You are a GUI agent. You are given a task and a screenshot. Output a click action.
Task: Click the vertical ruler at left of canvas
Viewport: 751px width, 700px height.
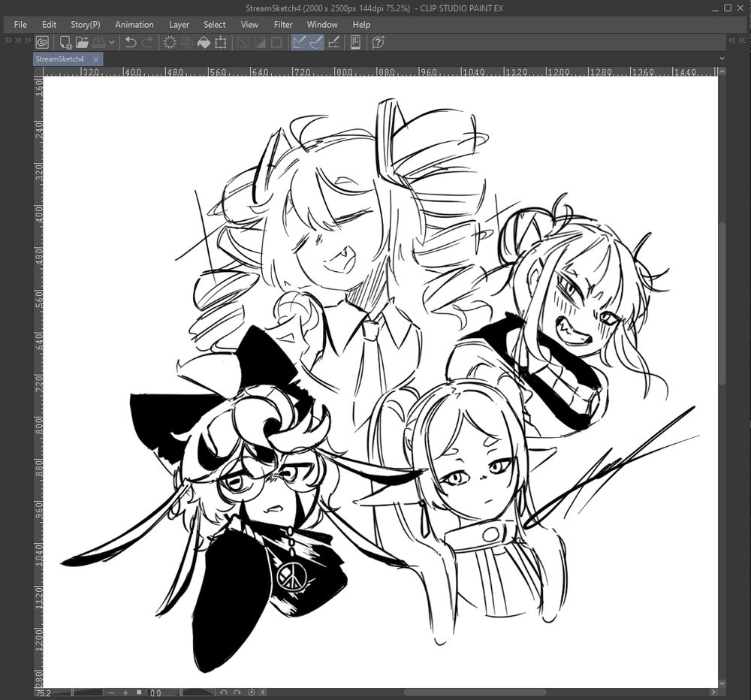(x=39, y=382)
